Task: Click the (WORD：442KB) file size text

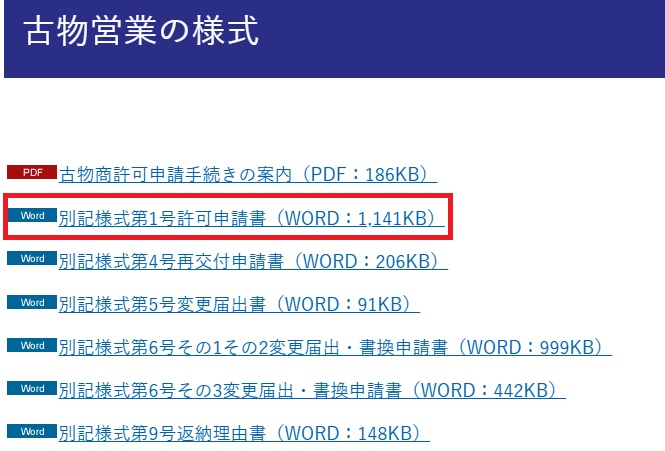Action: [484, 391]
